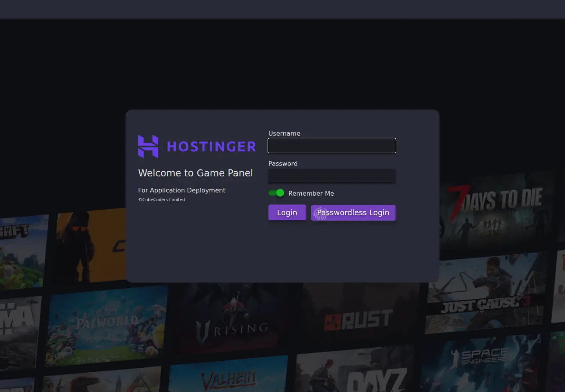
Task: Click the Login button
Action: click(x=287, y=212)
